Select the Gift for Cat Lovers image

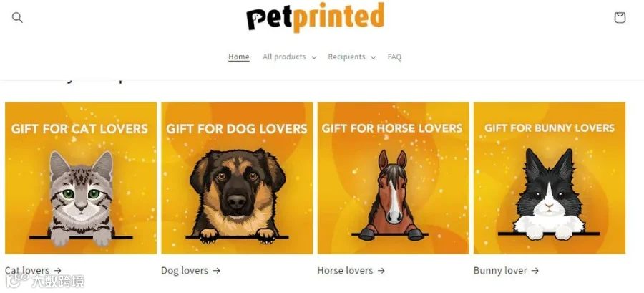click(x=81, y=178)
